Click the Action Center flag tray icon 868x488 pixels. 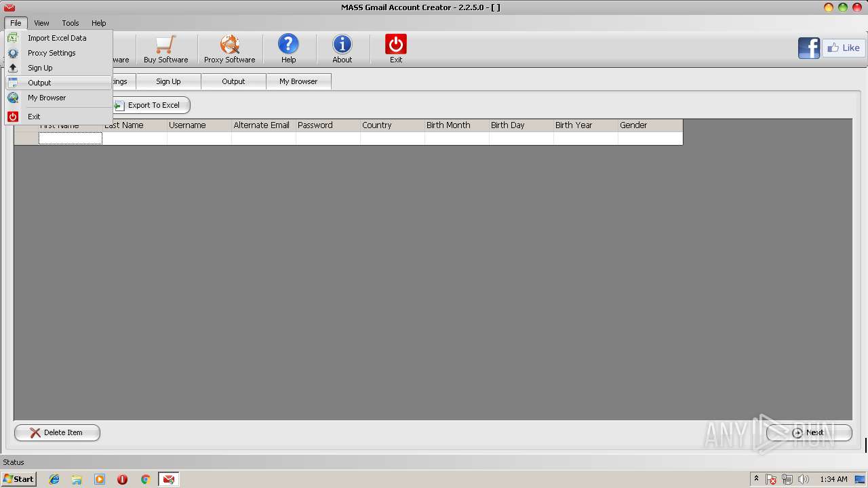pyautogui.click(x=771, y=479)
